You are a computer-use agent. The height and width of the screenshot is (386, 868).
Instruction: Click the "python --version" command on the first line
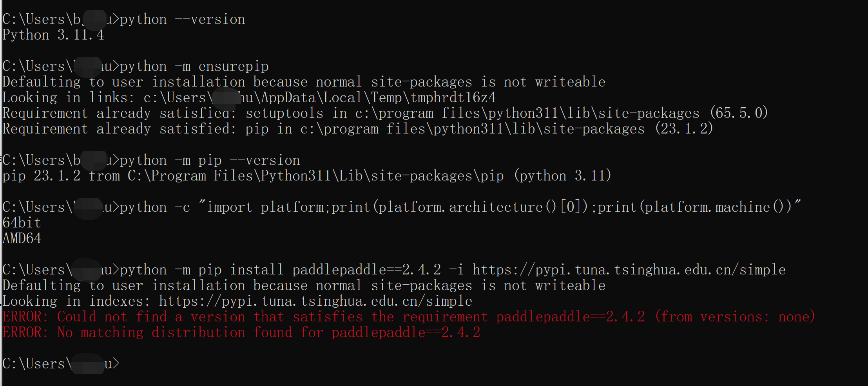click(182, 19)
